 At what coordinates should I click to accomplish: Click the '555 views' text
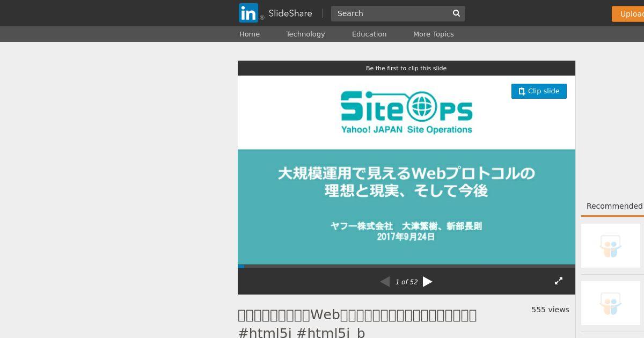[x=550, y=310]
